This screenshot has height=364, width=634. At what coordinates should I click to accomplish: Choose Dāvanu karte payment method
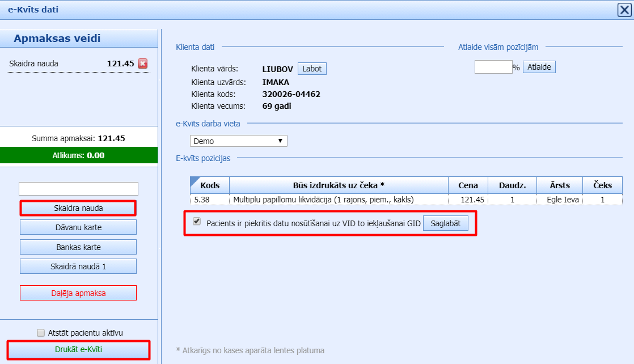(78, 227)
